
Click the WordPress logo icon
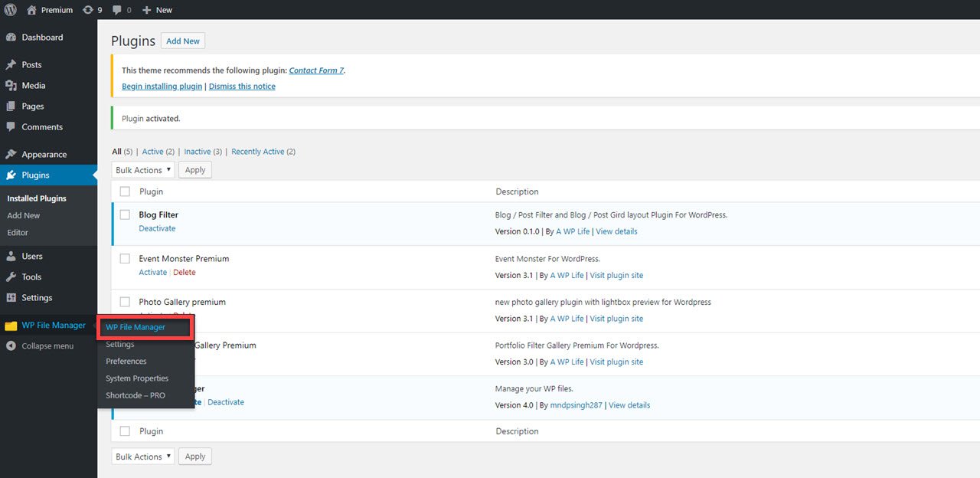[x=11, y=10]
